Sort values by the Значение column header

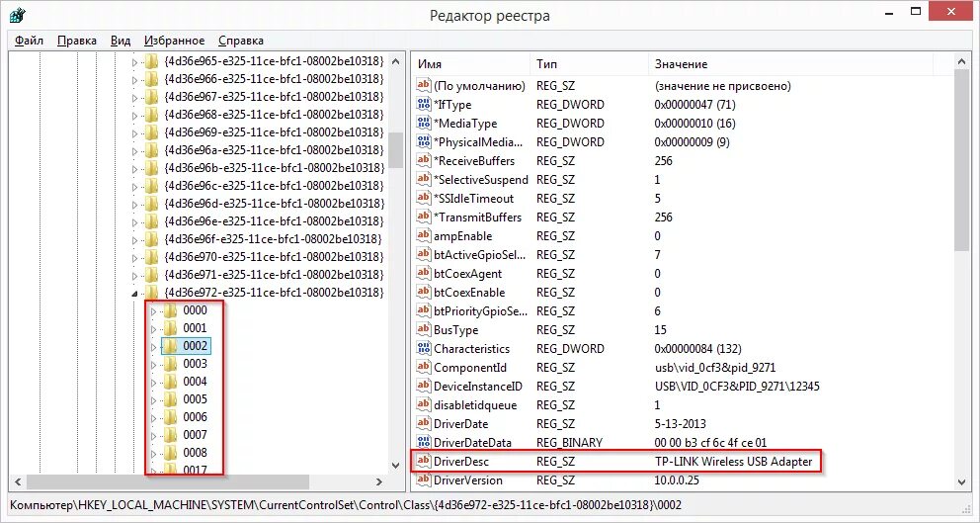point(790,64)
